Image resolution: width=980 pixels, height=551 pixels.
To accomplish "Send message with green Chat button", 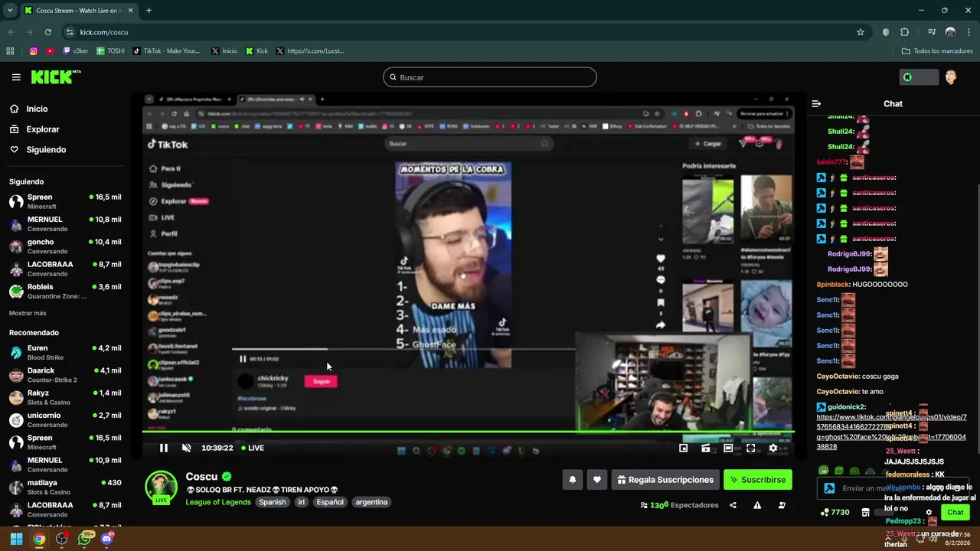I will (955, 512).
